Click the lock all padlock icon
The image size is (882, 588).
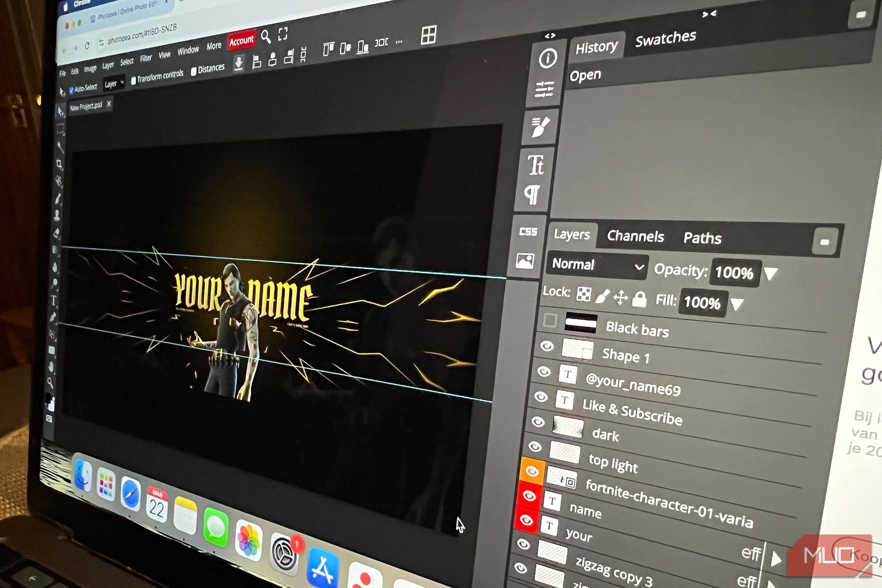[640, 299]
